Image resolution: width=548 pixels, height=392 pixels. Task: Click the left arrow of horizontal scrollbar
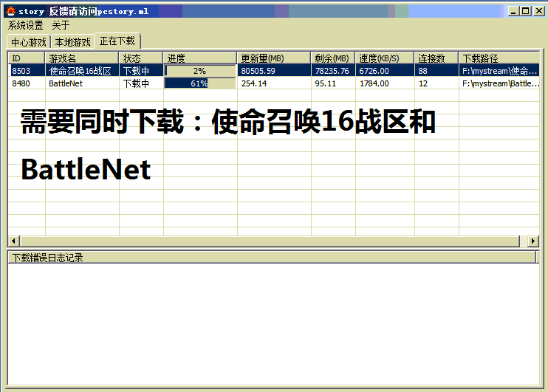[13, 241]
